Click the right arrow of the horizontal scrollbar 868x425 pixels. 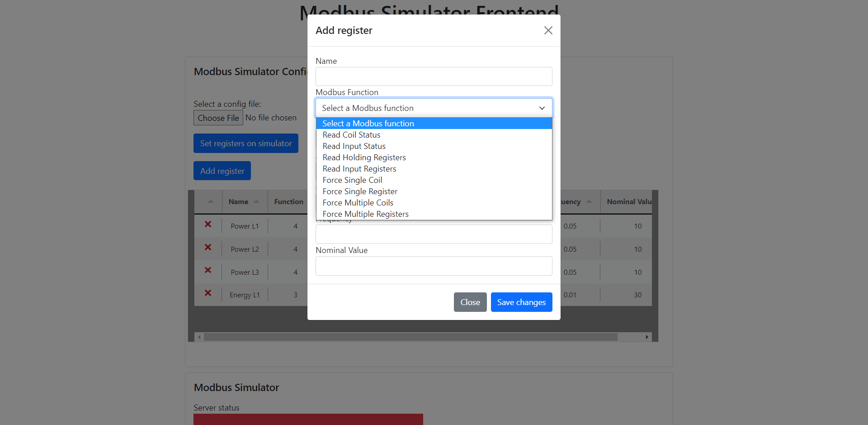pos(647,337)
